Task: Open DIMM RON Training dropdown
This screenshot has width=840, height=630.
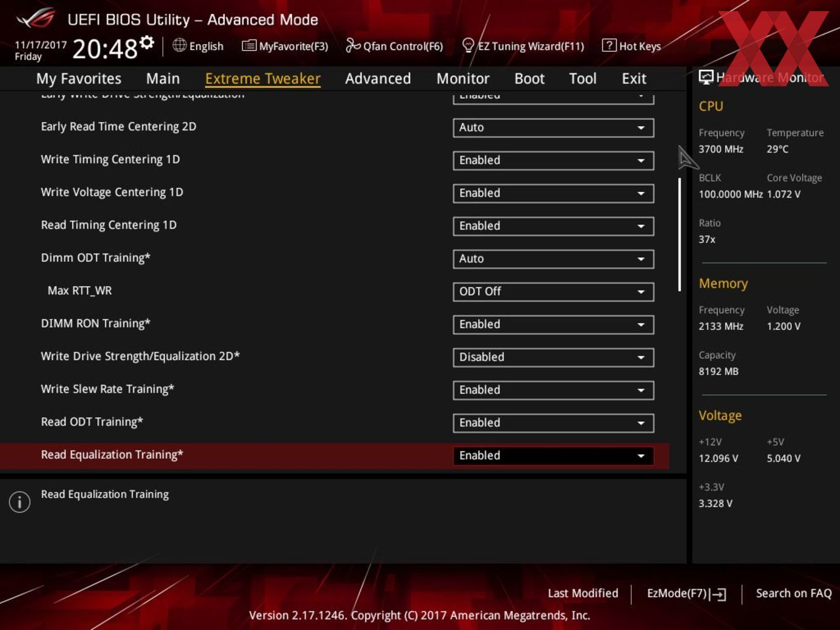Action: pyautogui.click(x=553, y=324)
